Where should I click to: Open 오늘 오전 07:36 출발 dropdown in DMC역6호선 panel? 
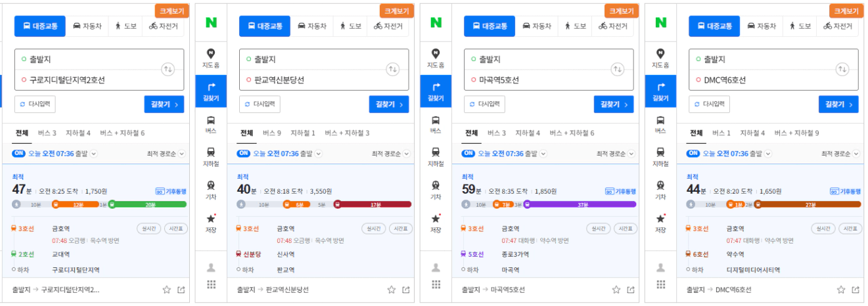[x=737, y=154]
